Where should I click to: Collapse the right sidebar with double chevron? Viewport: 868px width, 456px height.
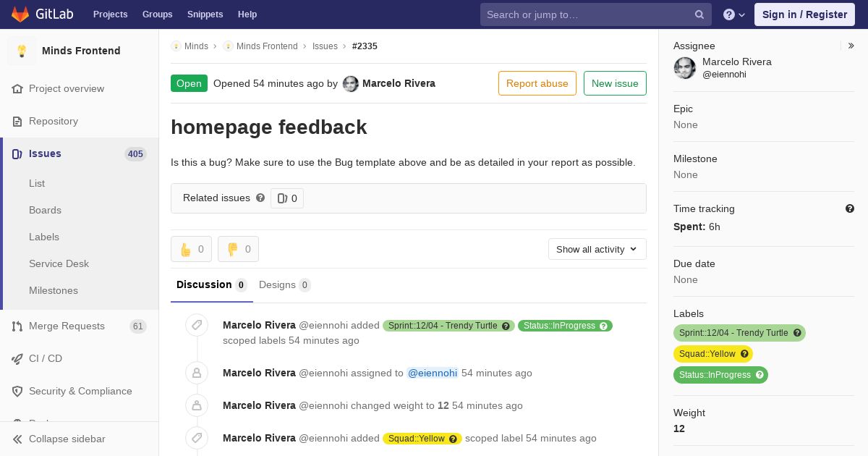point(851,46)
